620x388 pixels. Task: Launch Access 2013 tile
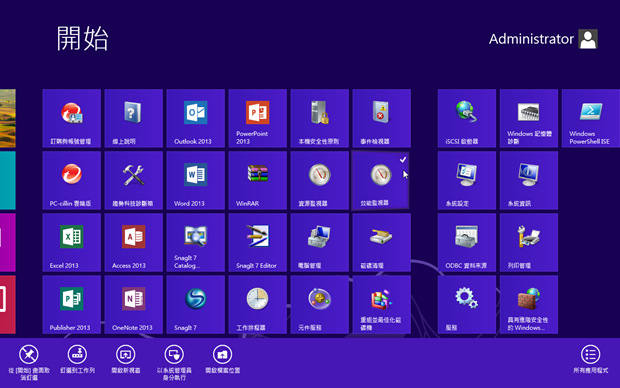(134, 242)
